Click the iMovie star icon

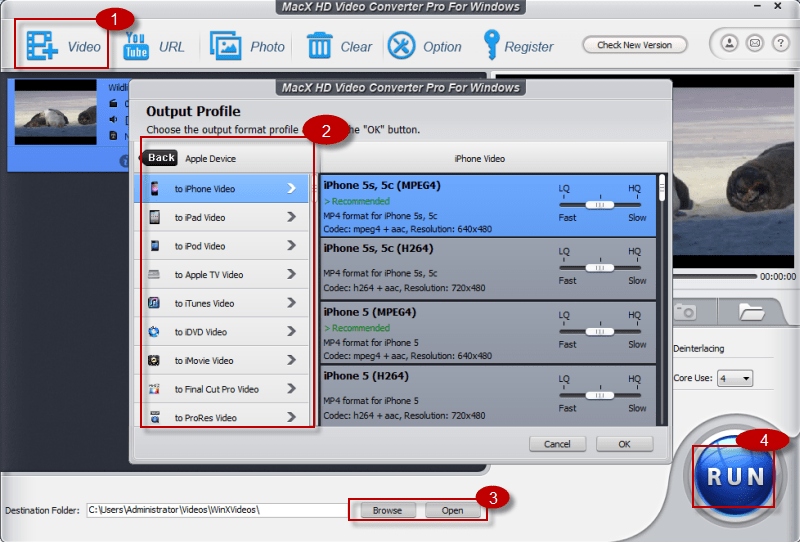pos(154,360)
